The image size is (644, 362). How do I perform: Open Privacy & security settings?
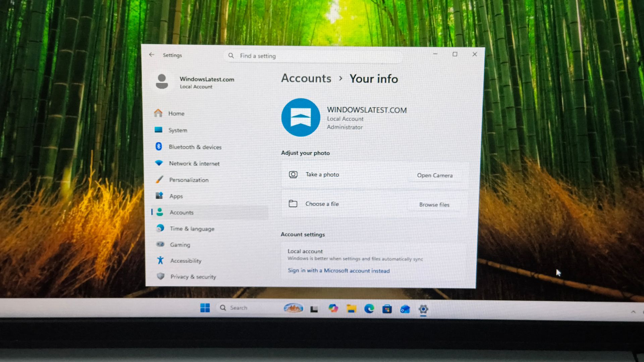(x=210, y=277)
